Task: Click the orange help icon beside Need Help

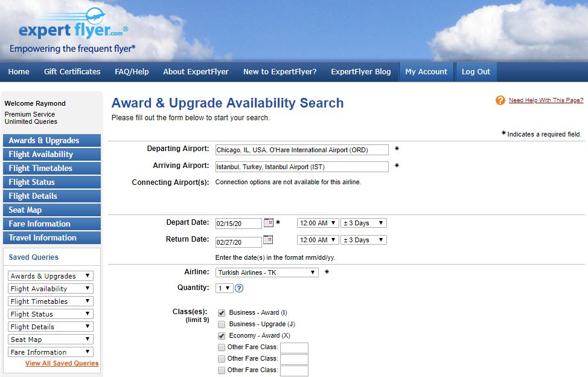Action: coord(500,100)
